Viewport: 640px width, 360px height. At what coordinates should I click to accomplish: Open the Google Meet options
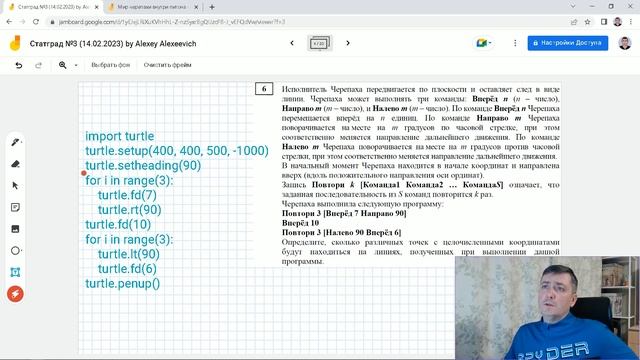(x=484, y=43)
